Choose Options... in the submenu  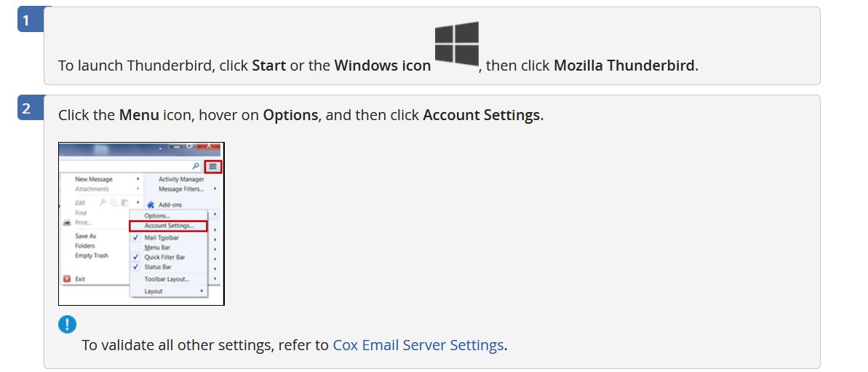pyautogui.click(x=157, y=216)
